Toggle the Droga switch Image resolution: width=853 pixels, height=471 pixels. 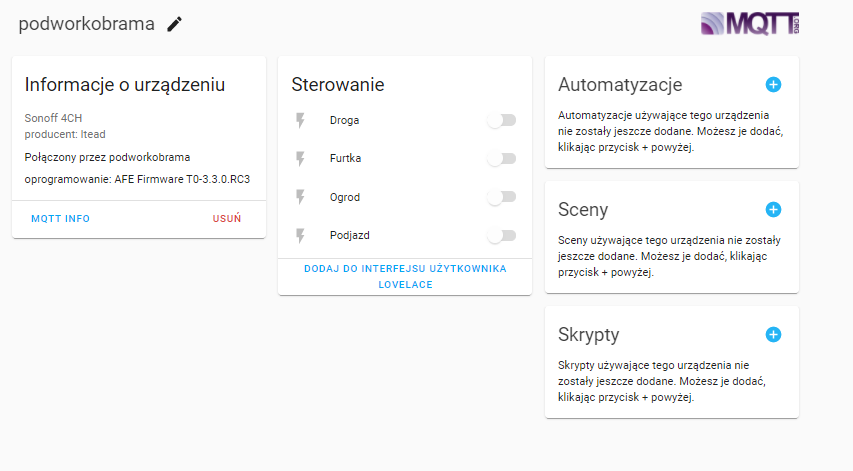pyautogui.click(x=502, y=120)
